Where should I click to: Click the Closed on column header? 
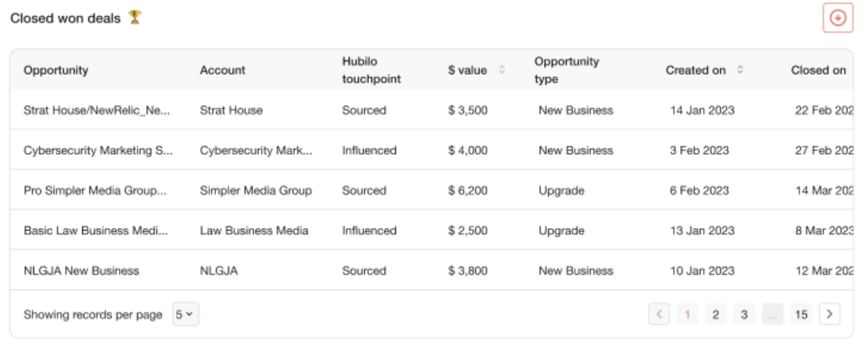(x=818, y=70)
